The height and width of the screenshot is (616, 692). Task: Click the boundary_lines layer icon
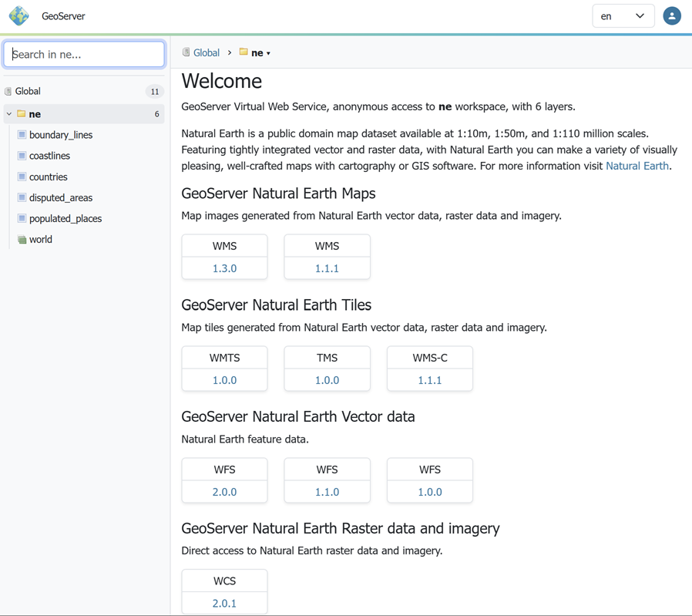click(22, 135)
